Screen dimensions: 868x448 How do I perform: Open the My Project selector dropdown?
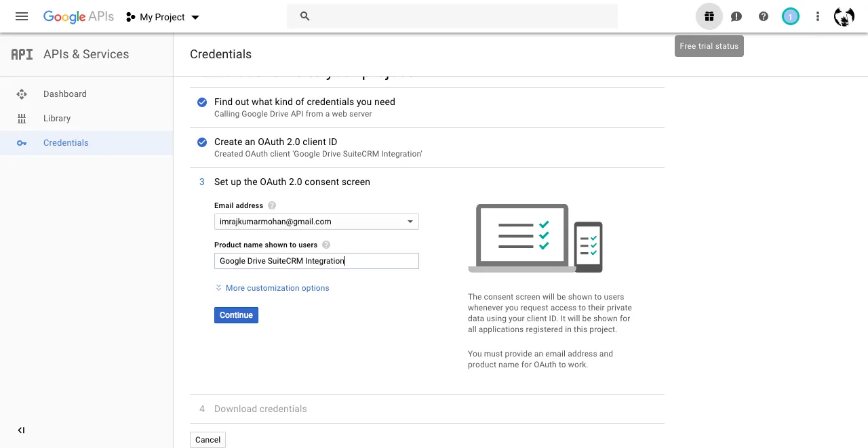163,17
